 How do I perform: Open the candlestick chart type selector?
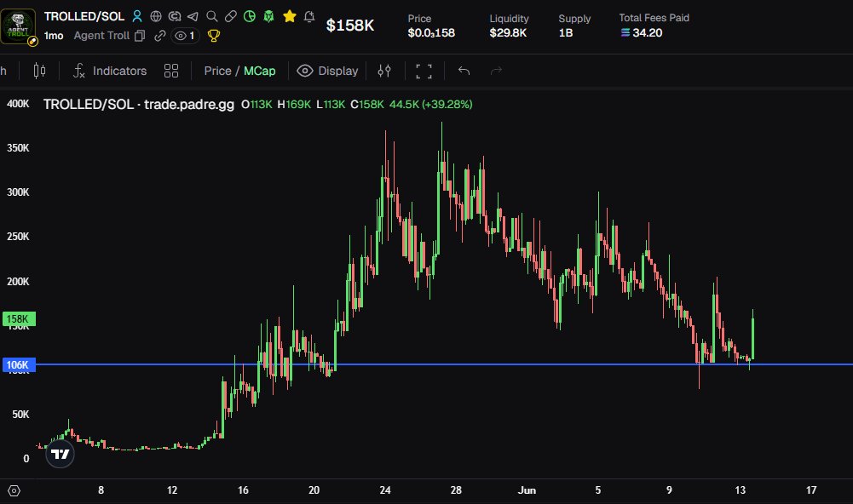(39, 71)
